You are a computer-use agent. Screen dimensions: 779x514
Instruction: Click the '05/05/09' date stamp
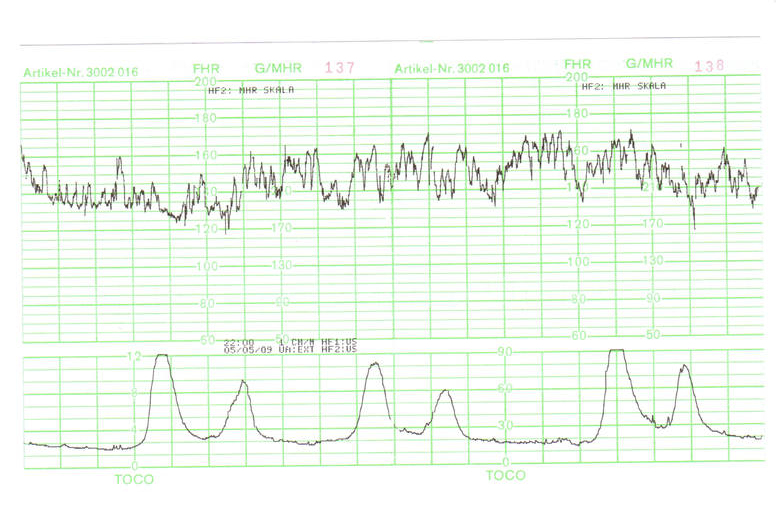pyautogui.click(x=245, y=350)
